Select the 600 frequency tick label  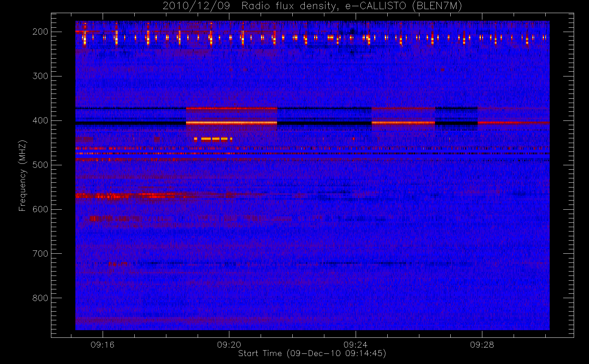point(40,209)
